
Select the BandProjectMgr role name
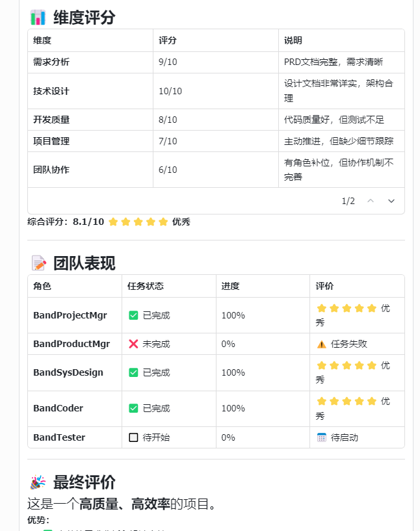(x=69, y=315)
